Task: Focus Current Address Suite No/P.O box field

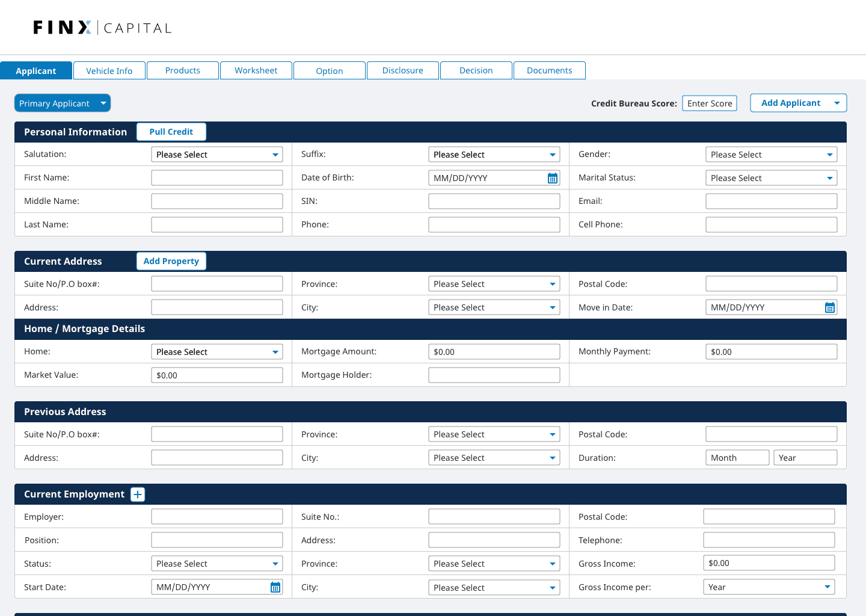Action: coord(217,283)
